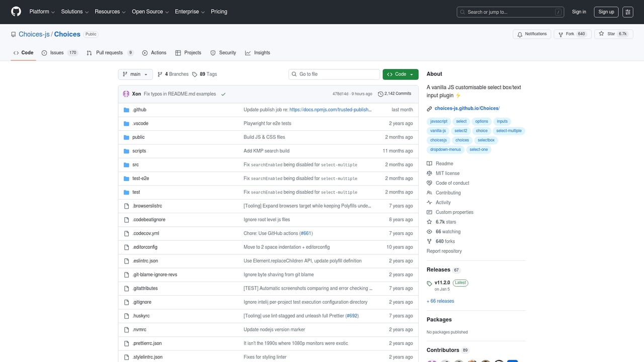Click the tag icon beside 89 Tags

point(194,74)
